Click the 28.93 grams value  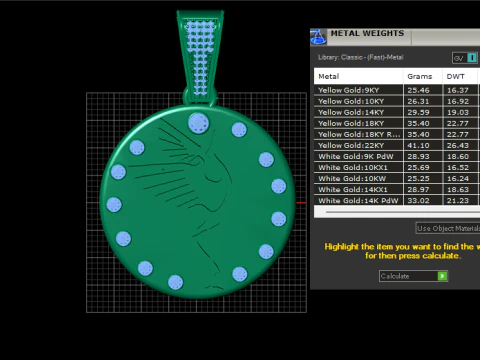418,156
